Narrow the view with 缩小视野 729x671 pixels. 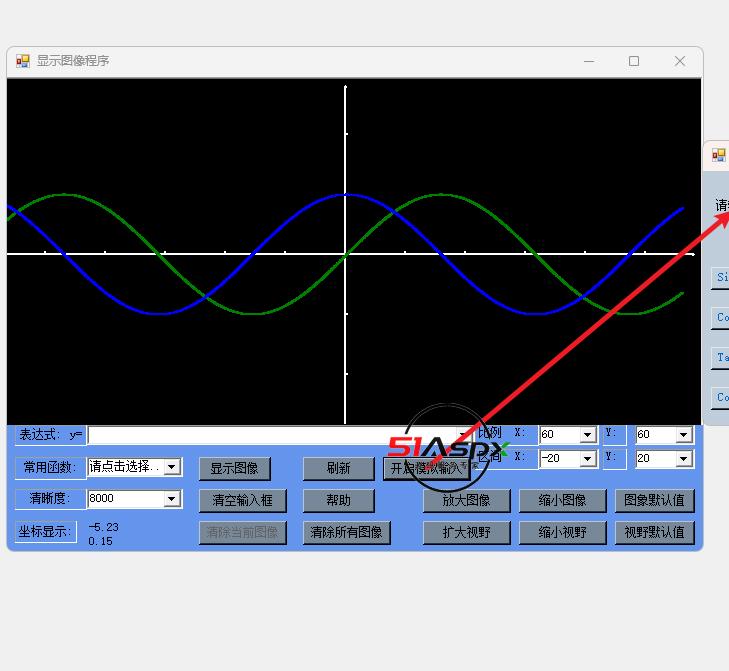click(x=563, y=532)
